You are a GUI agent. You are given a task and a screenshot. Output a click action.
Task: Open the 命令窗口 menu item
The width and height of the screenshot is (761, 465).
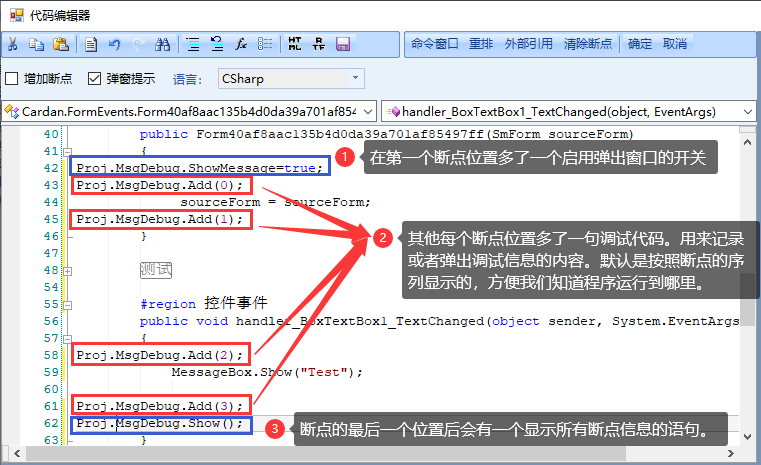[x=434, y=44]
